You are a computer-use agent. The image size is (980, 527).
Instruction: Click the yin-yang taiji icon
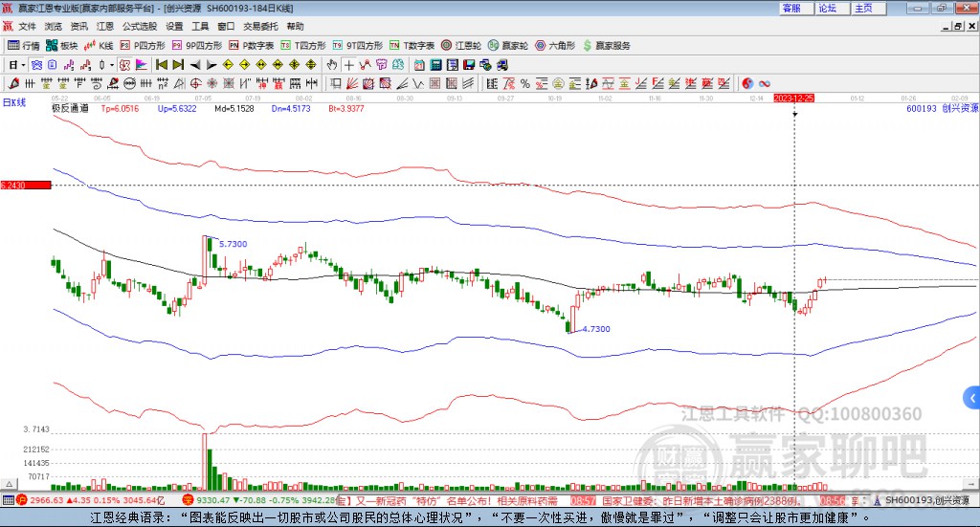(x=747, y=82)
